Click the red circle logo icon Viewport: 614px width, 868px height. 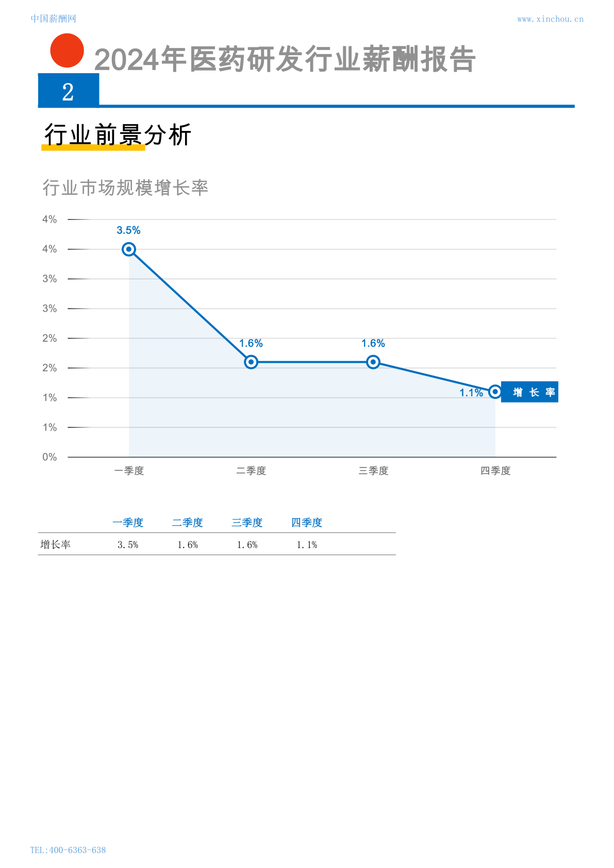pos(67,51)
